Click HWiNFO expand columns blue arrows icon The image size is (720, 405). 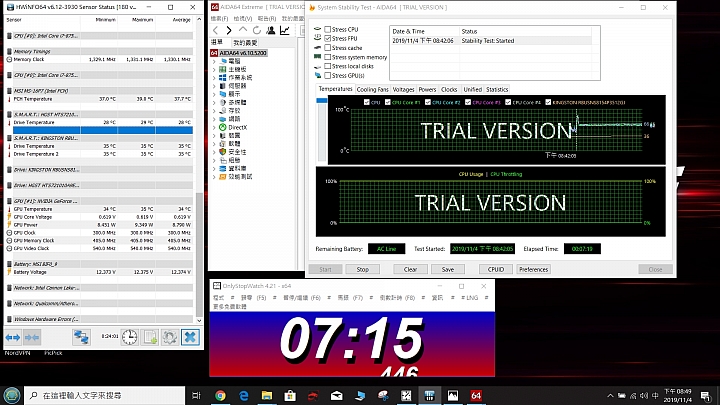pos(13,338)
